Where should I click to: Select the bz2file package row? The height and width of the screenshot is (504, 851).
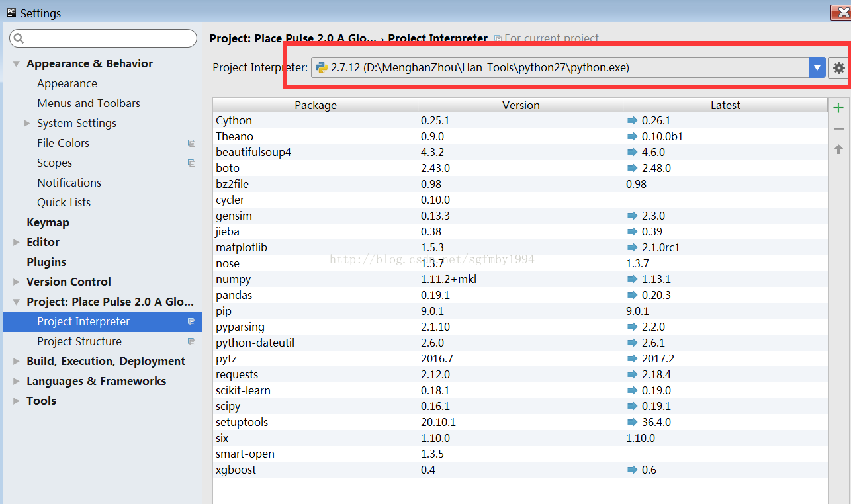pyautogui.click(x=520, y=184)
